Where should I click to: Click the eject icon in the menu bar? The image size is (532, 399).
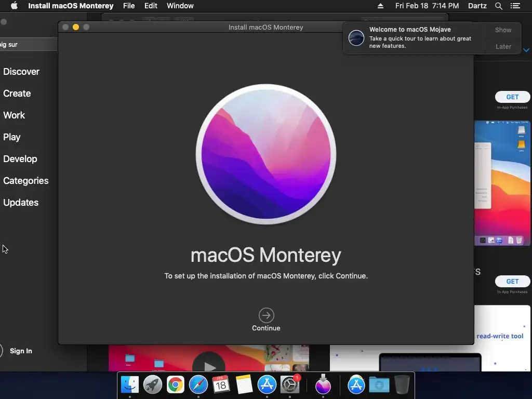[380, 6]
